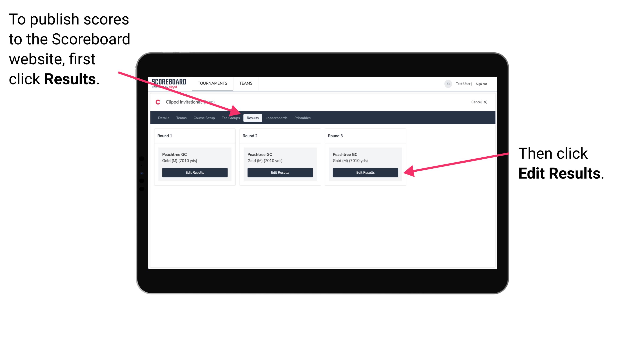Screen dimensions: 644x346
Task: Click the Printables tab
Action: pyautogui.click(x=302, y=118)
